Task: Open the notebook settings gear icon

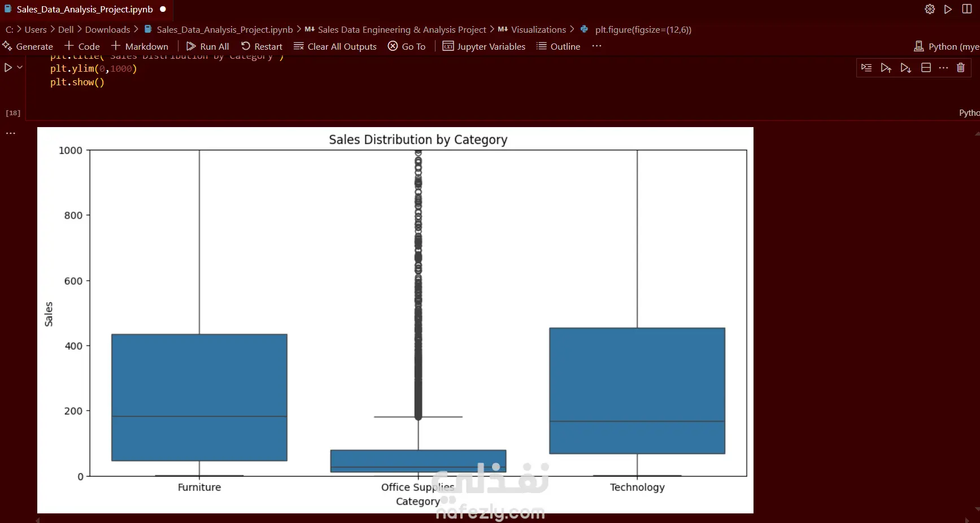Action: [930, 9]
